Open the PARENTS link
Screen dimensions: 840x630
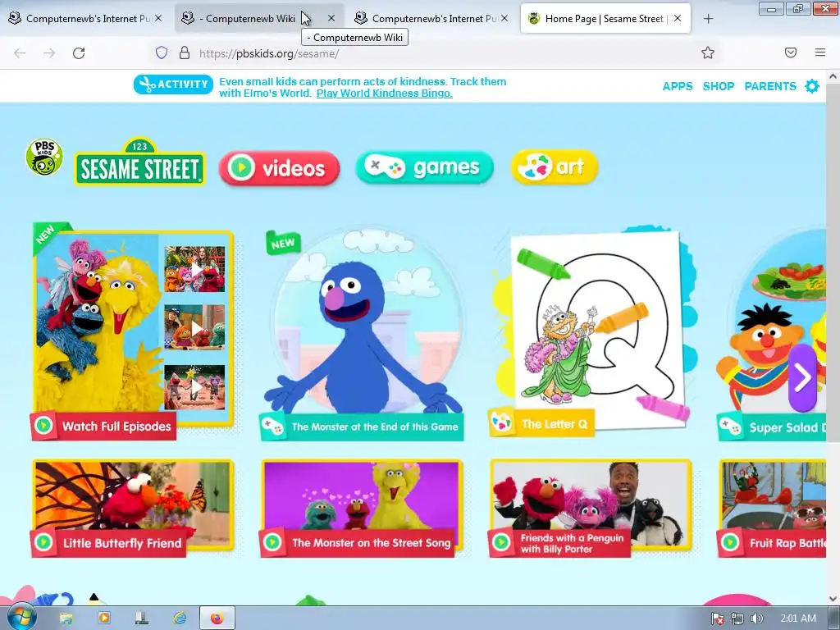tap(770, 86)
